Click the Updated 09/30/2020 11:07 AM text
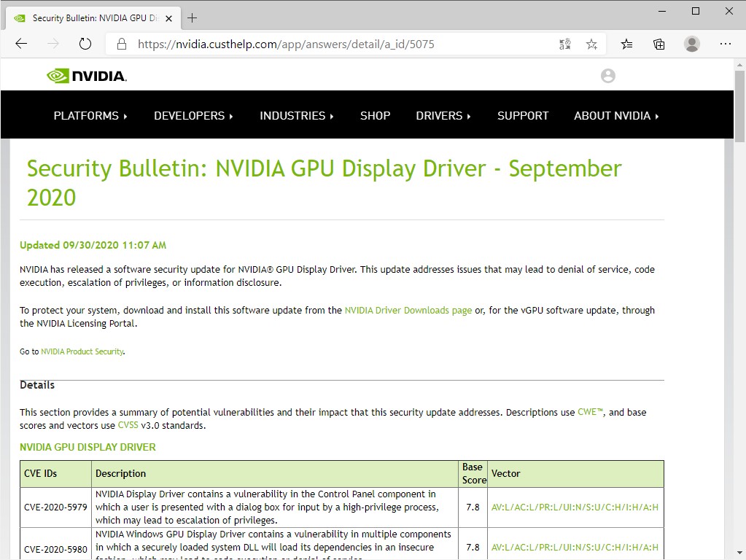Screen dimensions: 746x560 [x=93, y=245]
